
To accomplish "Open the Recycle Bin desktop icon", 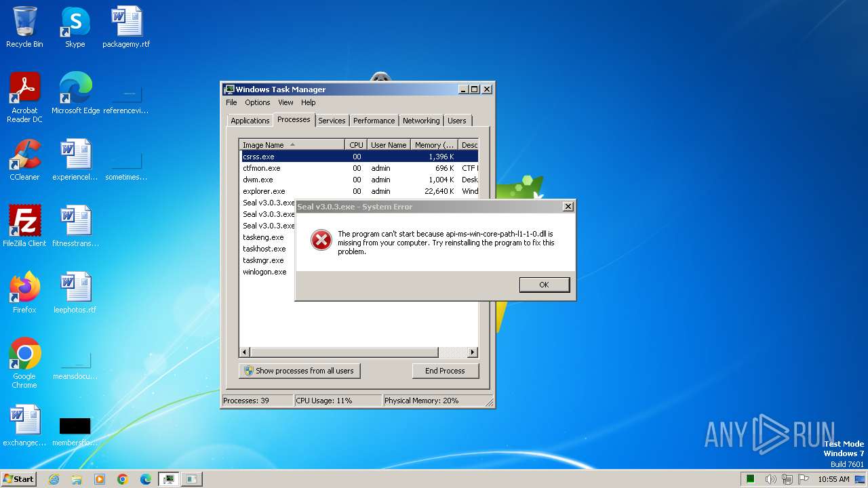I will pyautogui.click(x=24, y=27).
